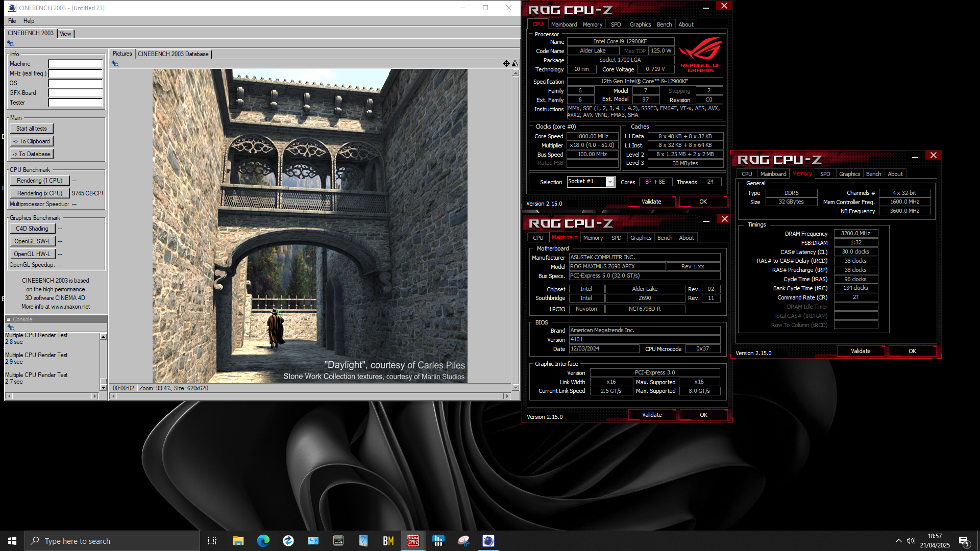Collapse the Console panel using its header icon

(9, 319)
